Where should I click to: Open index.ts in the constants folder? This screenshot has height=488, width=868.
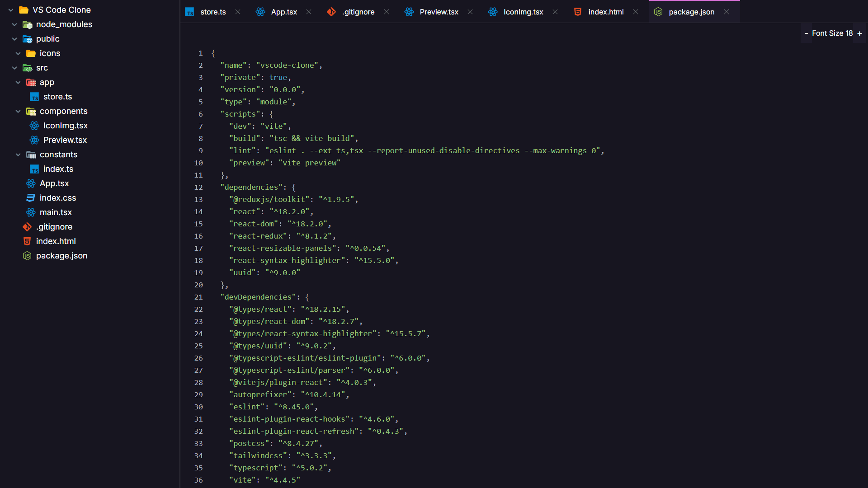click(x=58, y=169)
